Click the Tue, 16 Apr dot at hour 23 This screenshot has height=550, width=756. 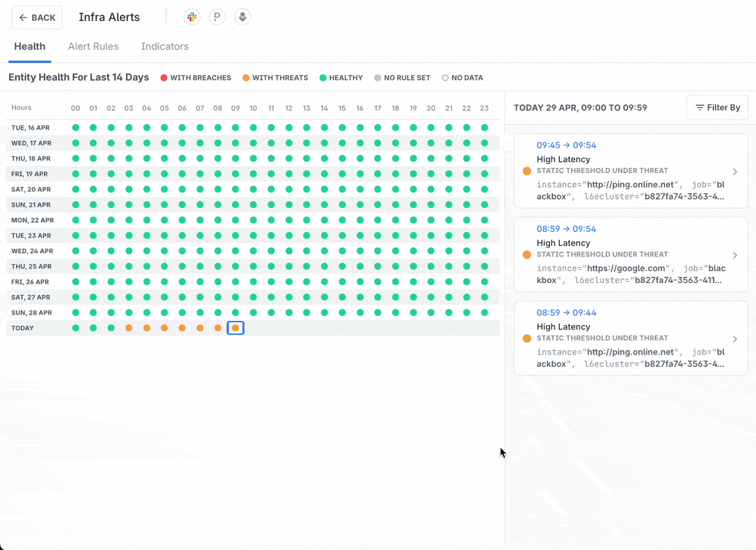tap(484, 128)
